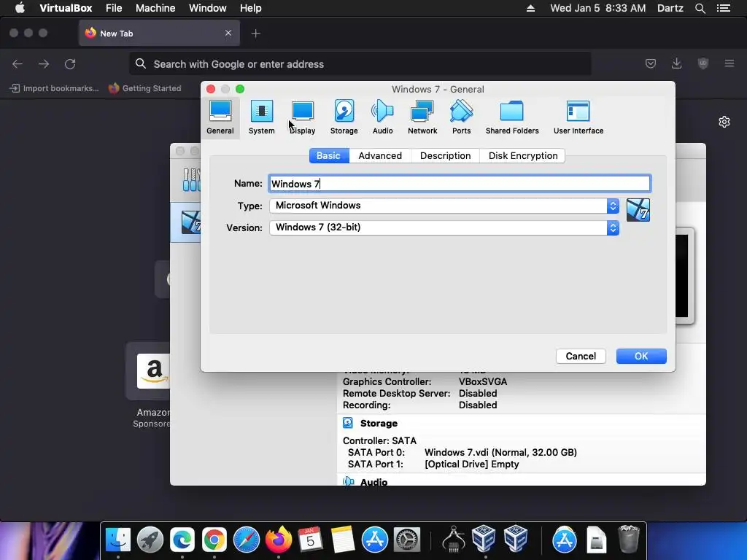
Task: Open the Storage settings category
Action: pyautogui.click(x=344, y=117)
